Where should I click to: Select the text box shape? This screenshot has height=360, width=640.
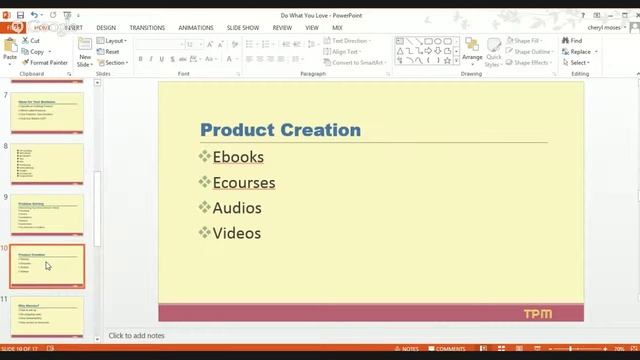(400, 41)
